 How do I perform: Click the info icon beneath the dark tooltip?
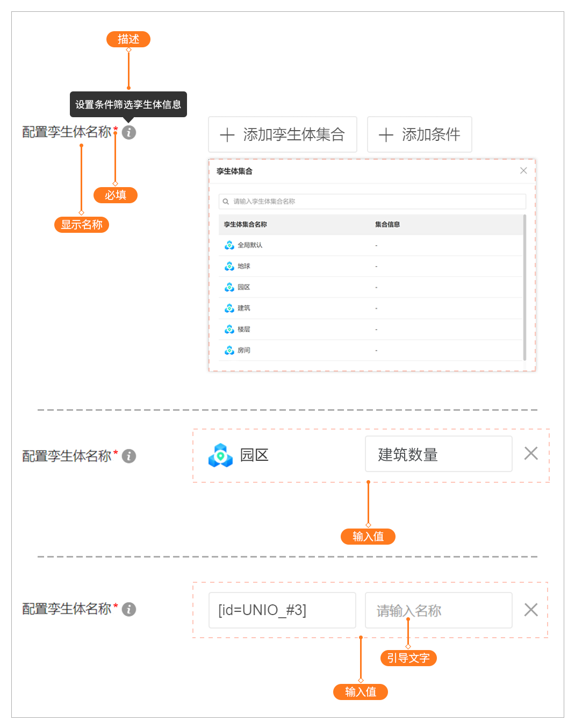(129, 132)
